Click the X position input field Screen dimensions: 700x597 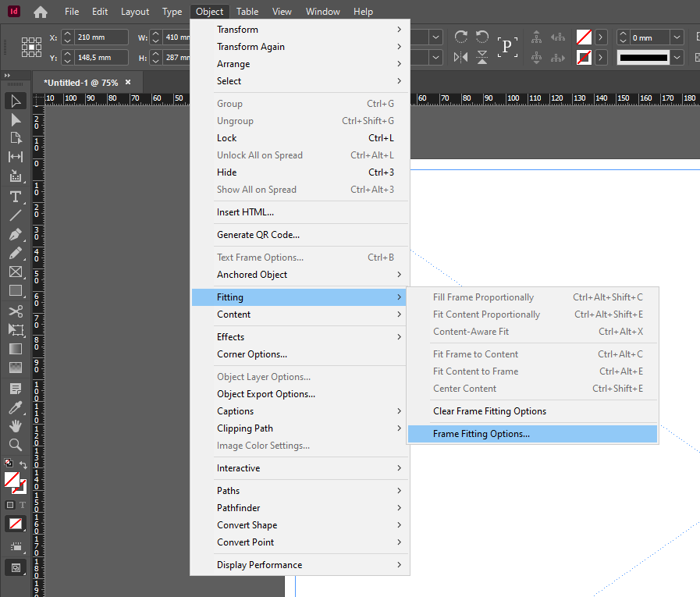101,37
